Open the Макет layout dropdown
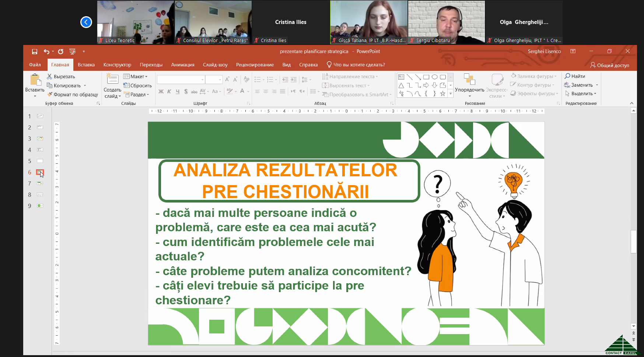This screenshot has width=644, height=357. [136, 77]
